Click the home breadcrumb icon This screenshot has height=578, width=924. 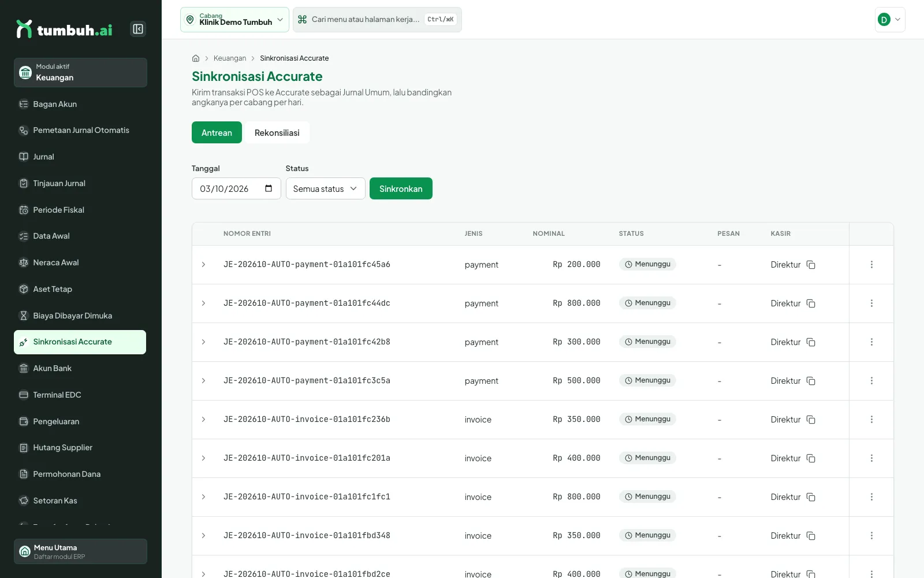pos(196,58)
